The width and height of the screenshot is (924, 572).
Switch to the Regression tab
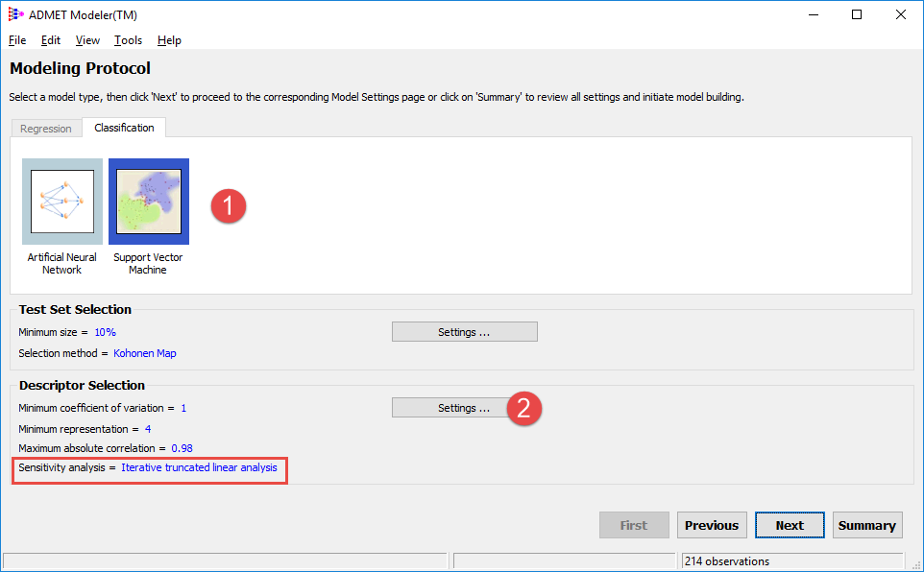pos(46,129)
